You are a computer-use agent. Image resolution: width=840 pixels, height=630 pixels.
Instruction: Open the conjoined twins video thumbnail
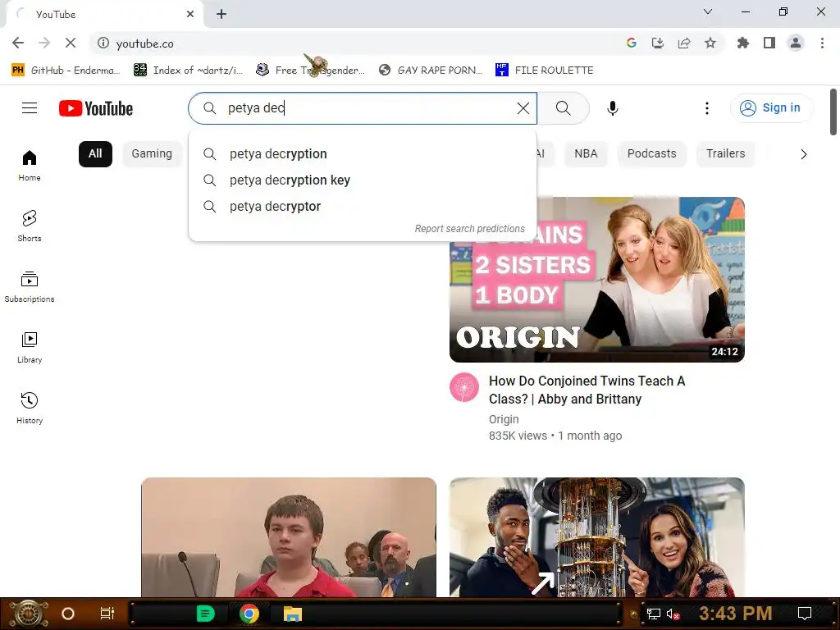pyautogui.click(x=597, y=279)
